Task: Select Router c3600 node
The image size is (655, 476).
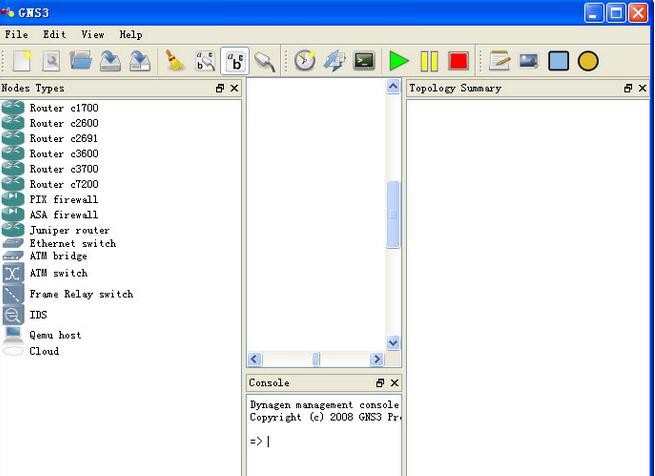Action: [x=64, y=154]
